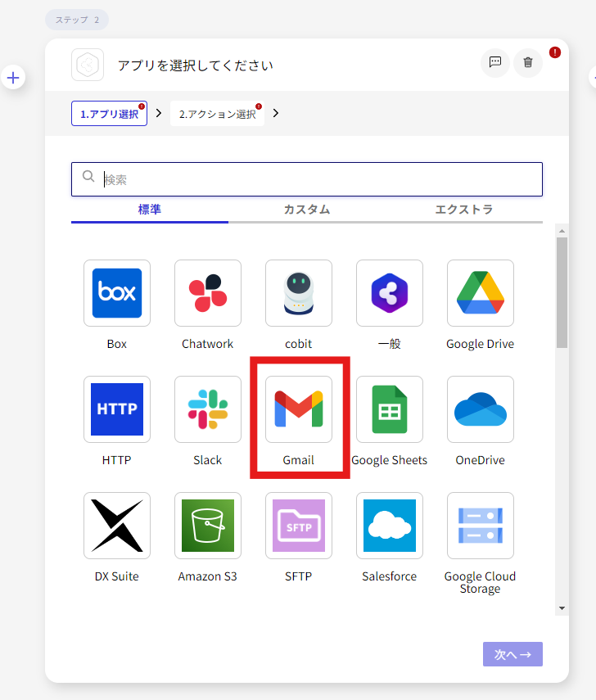Image resolution: width=596 pixels, height=700 pixels.
Task: Click the ステップ 2 label
Action: coord(77,20)
